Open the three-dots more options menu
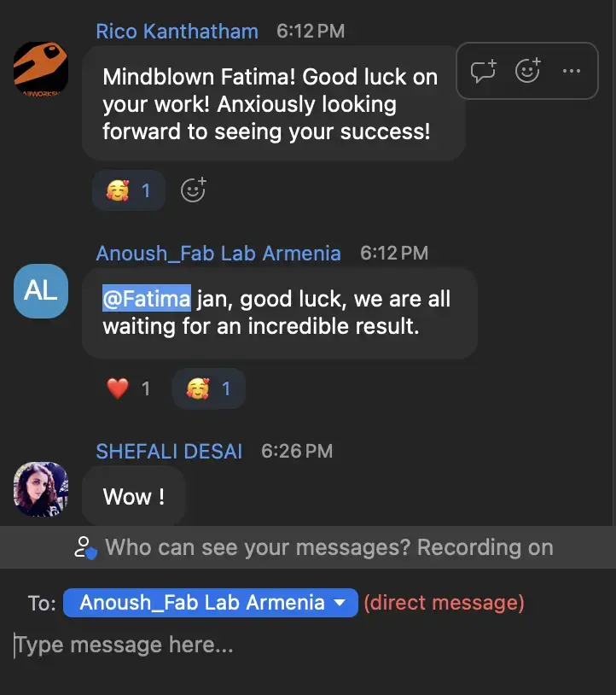The height and width of the screenshot is (695, 616). pos(572,71)
